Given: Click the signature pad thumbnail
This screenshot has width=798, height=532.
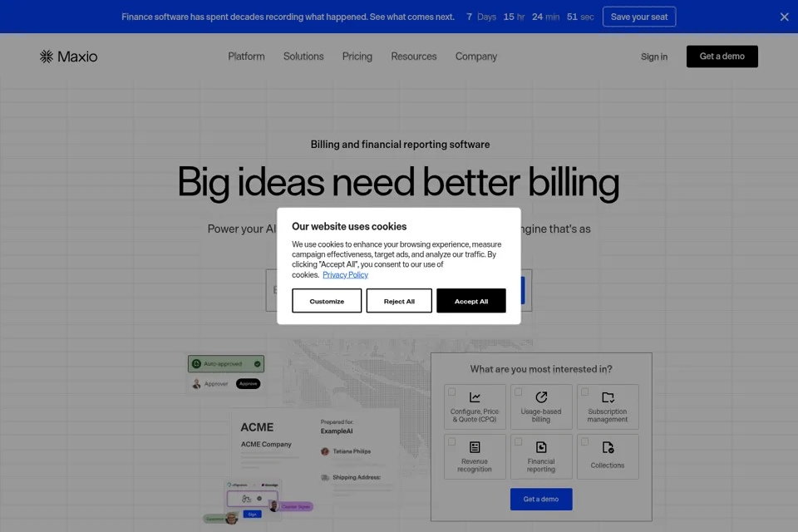Looking at the screenshot, I should point(253,499).
